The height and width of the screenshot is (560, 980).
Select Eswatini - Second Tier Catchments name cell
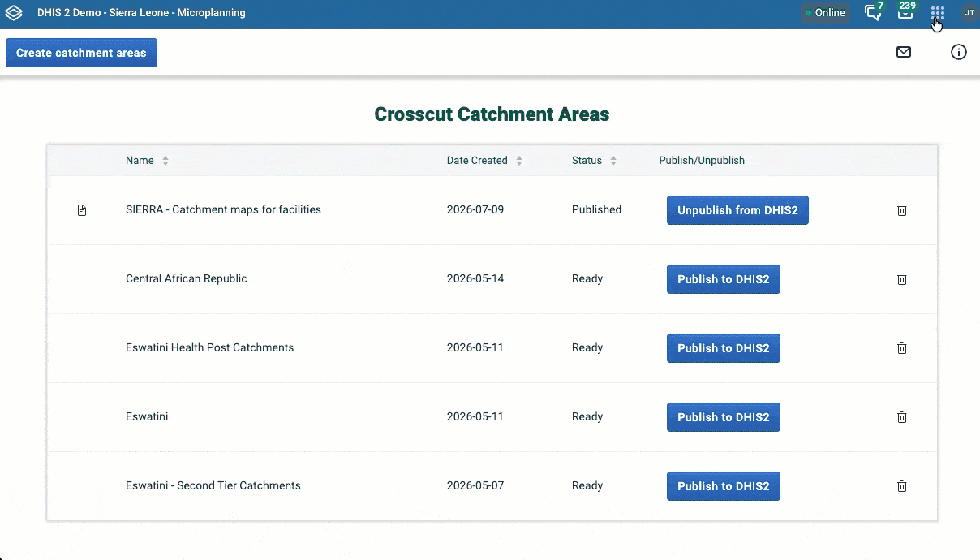pos(213,485)
